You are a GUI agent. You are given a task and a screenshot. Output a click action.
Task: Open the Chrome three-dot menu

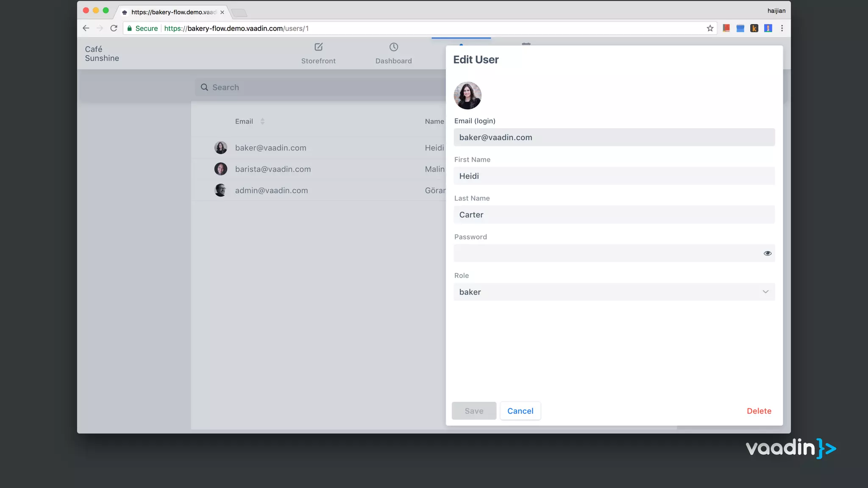tap(782, 28)
